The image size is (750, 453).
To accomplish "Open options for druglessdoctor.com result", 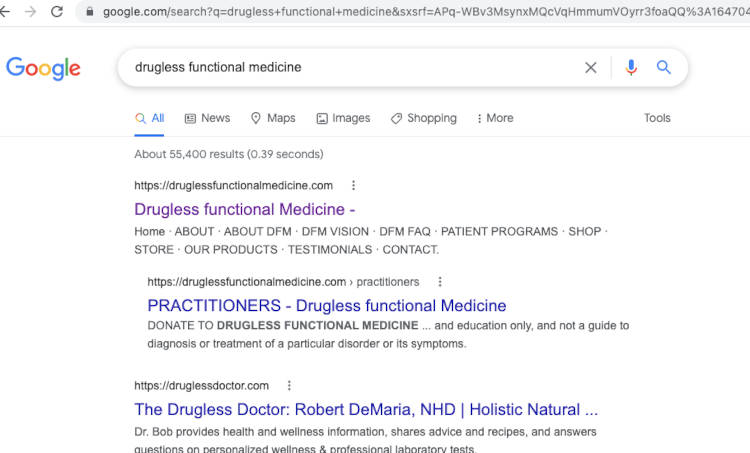I will 289,386.
